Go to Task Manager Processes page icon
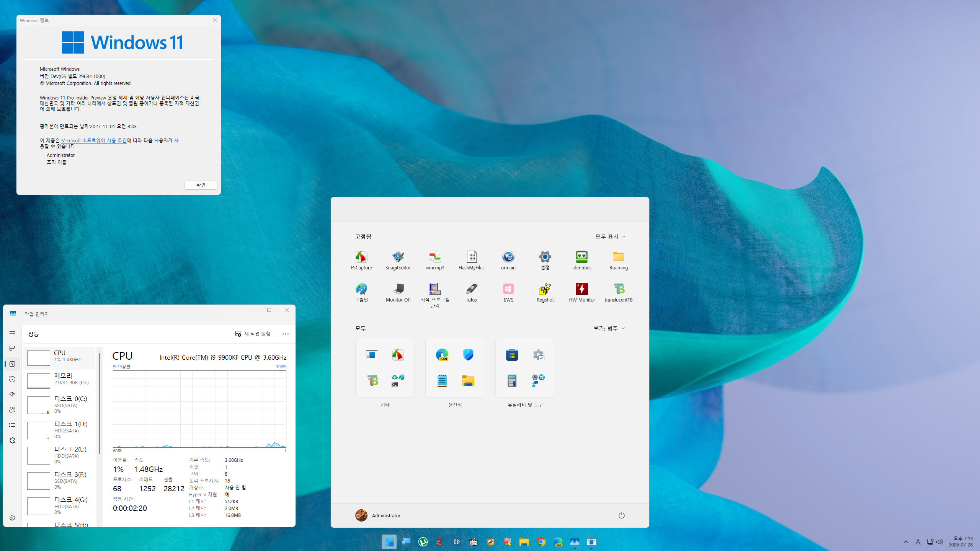This screenshot has width=980, height=551. [x=12, y=349]
